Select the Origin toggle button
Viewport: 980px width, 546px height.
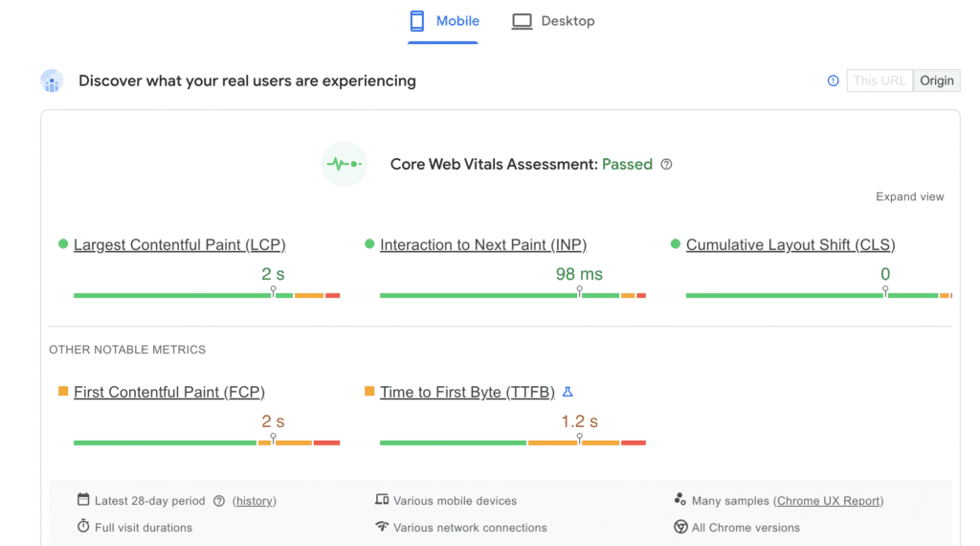pos(936,80)
